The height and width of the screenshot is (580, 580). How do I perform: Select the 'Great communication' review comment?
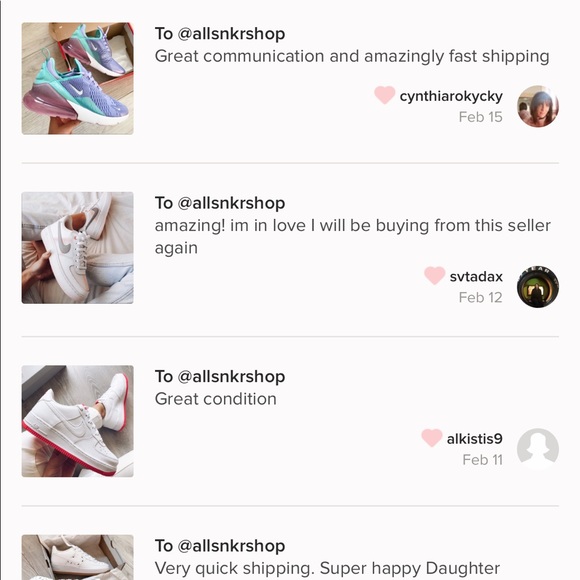[x=352, y=57]
